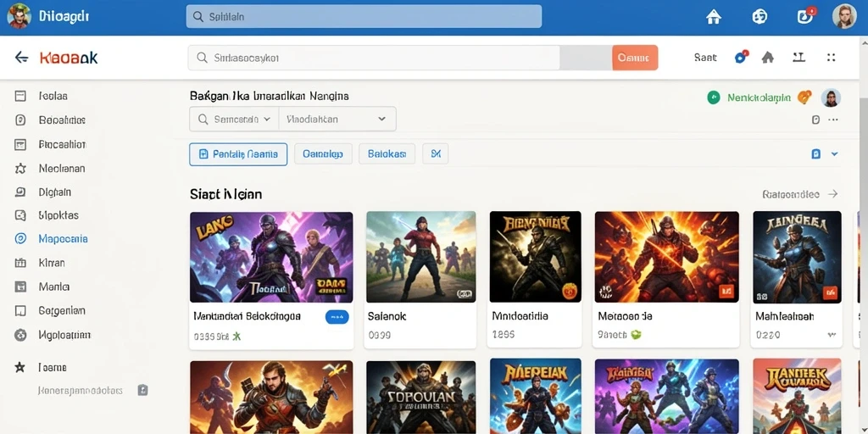Click blue pill button on Mantanotari Belokotugua card
The image size is (868, 434).
[337, 317]
